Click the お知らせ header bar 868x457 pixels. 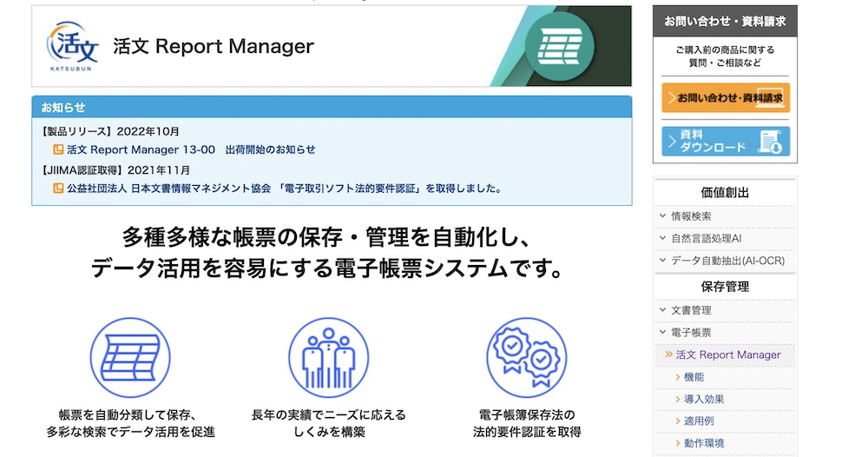(x=332, y=107)
